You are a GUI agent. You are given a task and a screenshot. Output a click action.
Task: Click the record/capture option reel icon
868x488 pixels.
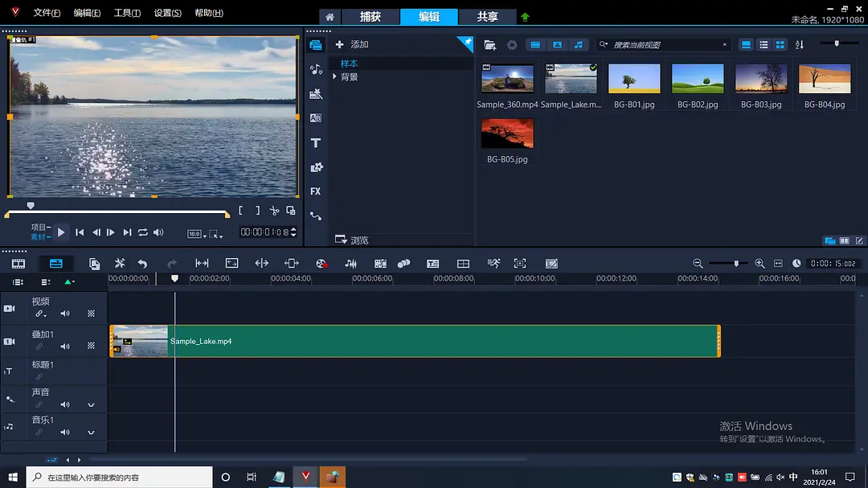pos(321,263)
